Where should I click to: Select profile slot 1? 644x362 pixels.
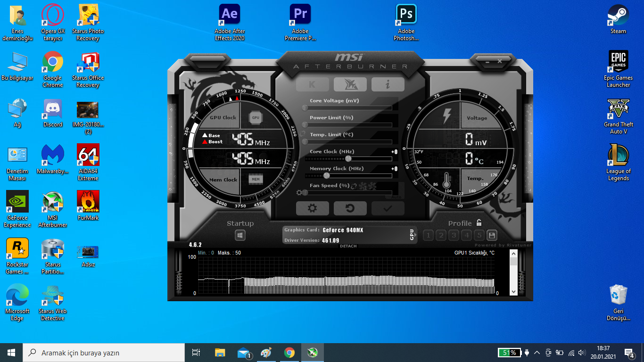point(428,235)
